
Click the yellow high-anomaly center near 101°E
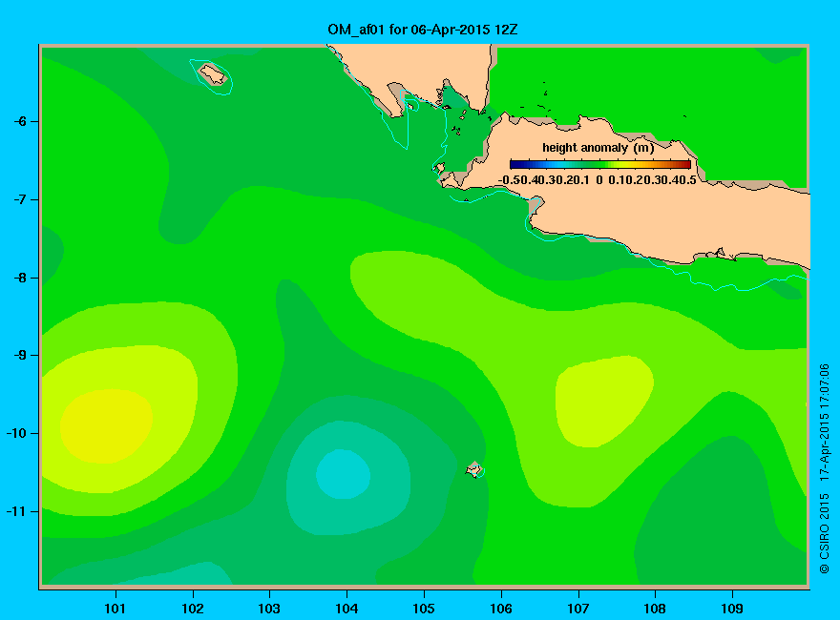106,426
